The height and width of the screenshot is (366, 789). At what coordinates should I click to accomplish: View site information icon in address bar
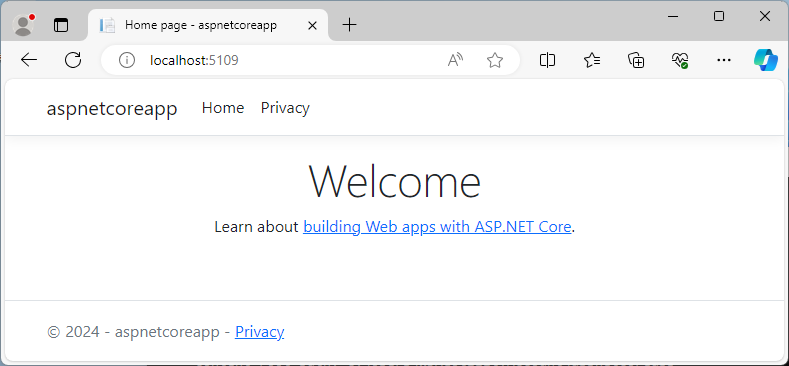point(127,60)
